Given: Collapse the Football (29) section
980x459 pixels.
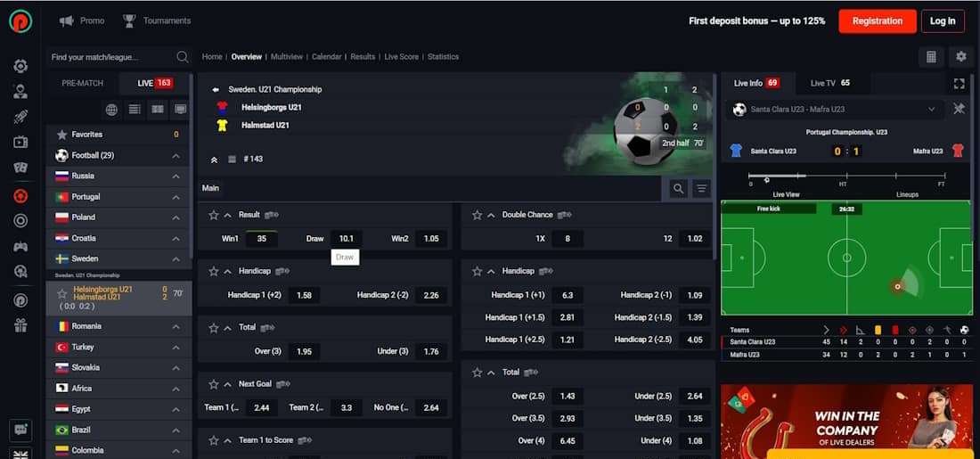Looking at the screenshot, I should (176, 156).
